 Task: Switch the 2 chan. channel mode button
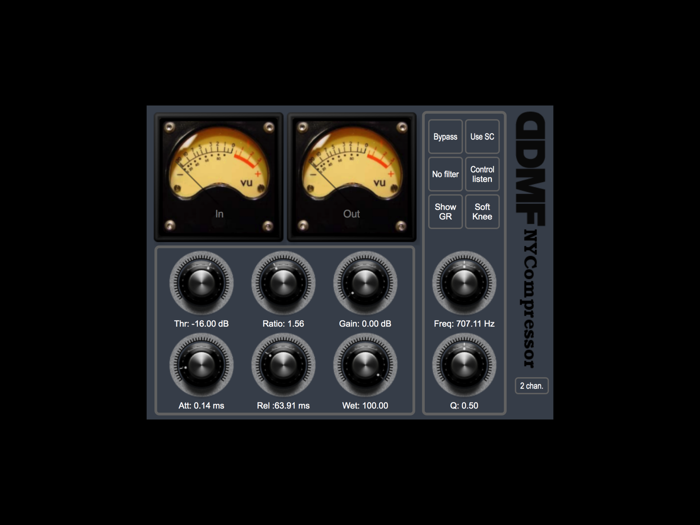(531, 386)
